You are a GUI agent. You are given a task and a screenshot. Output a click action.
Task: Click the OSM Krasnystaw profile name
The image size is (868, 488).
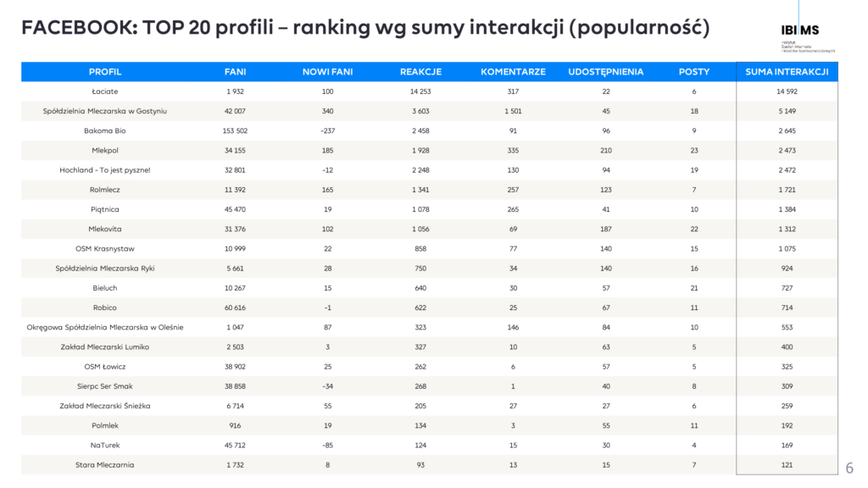(104, 248)
